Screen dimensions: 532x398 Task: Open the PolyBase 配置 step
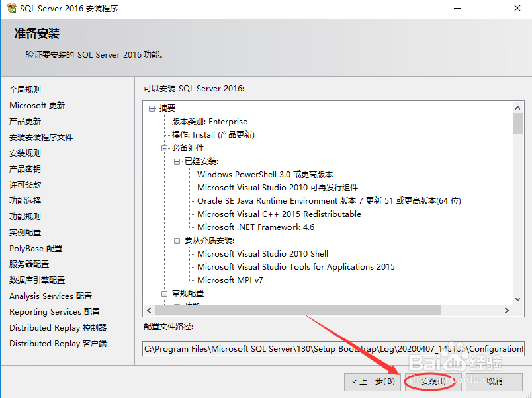tap(36, 248)
